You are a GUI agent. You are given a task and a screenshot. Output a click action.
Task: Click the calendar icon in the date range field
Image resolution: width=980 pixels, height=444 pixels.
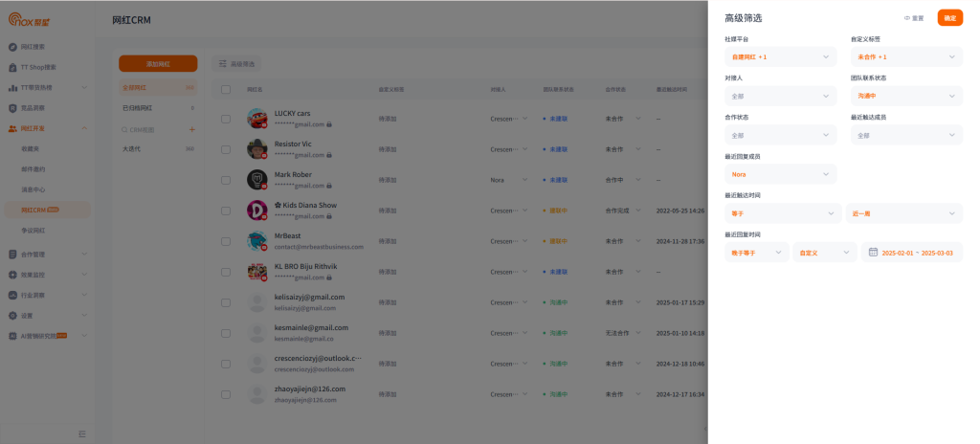coord(873,253)
